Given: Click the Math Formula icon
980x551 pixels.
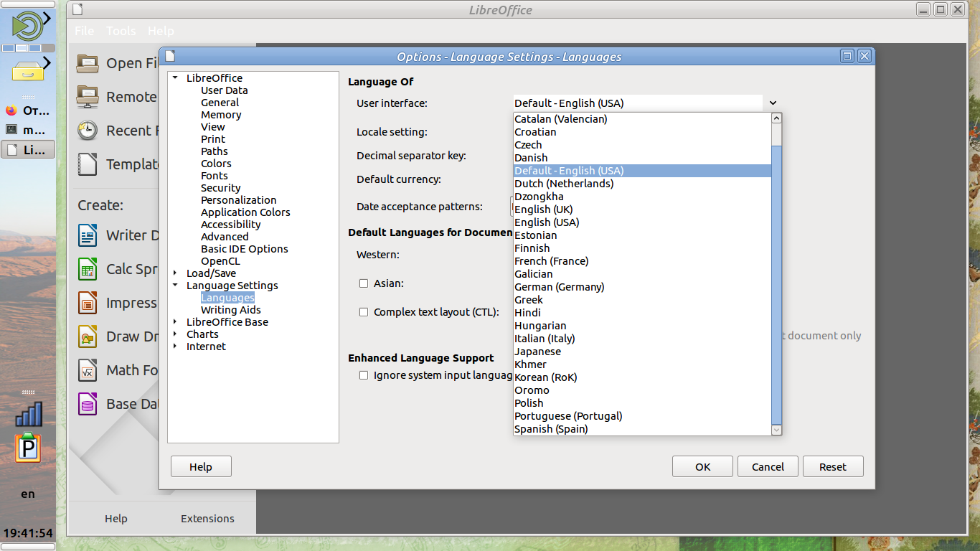Looking at the screenshot, I should tap(88, 370).
